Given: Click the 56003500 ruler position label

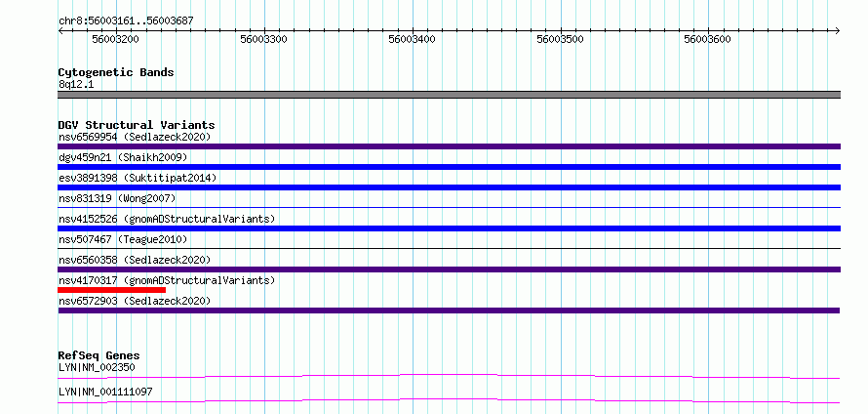Looking at the screenshot, I should 560,39.
